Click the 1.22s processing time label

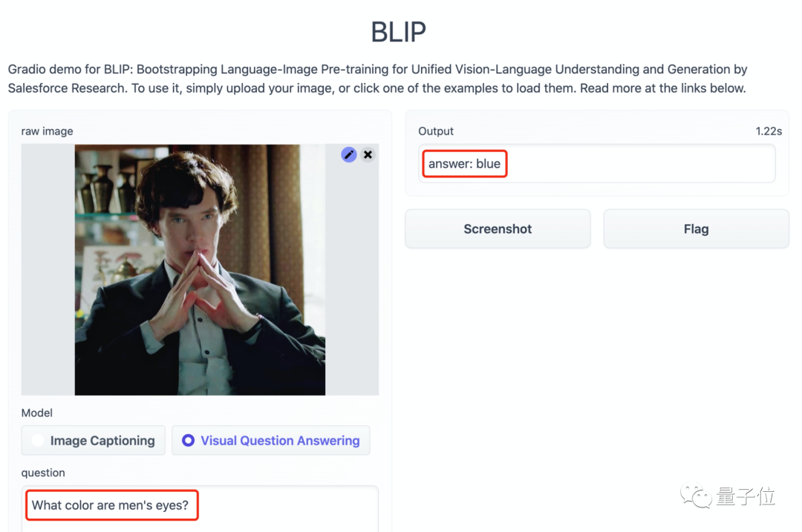pos(769,131)
